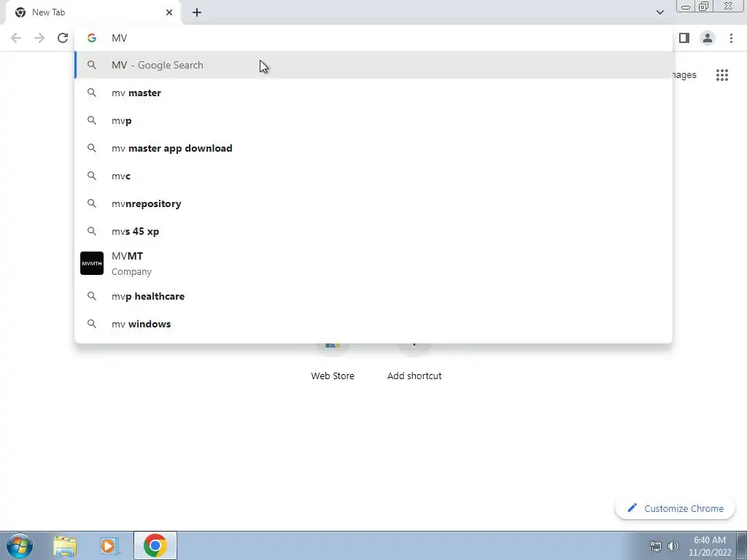Click the search icon beside 'mv windows'
Image resolution: width=747 pixels, height=560 pixels.
click(92, 324)
